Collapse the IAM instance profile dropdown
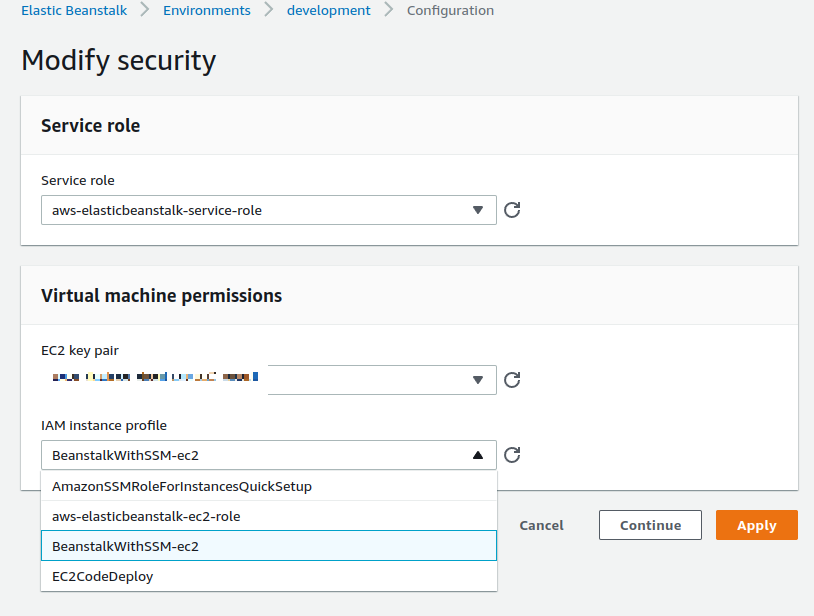The width and height of the screenshot is (814, 616). point(268,455)
